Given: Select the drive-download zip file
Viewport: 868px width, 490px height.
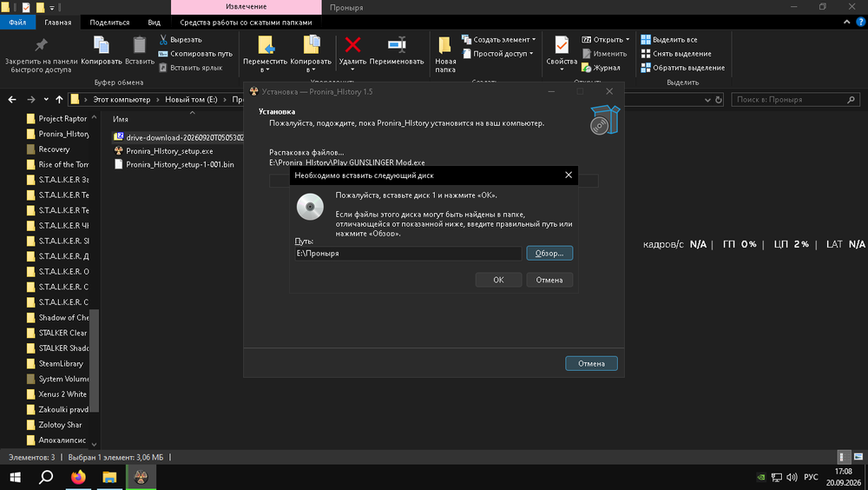Looking at the screenshot, I should [178, 137].
